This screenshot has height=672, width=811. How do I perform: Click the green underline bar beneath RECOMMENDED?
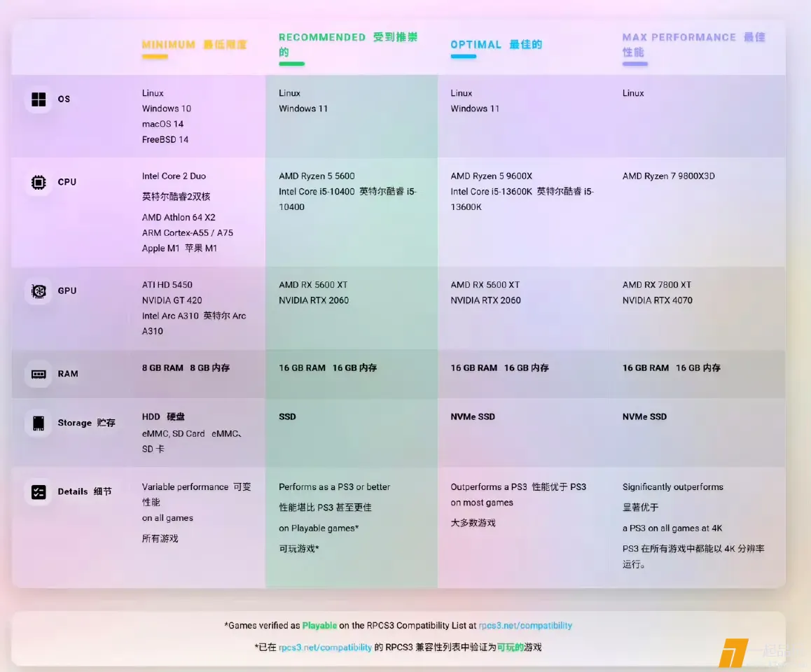click(291, 64)
